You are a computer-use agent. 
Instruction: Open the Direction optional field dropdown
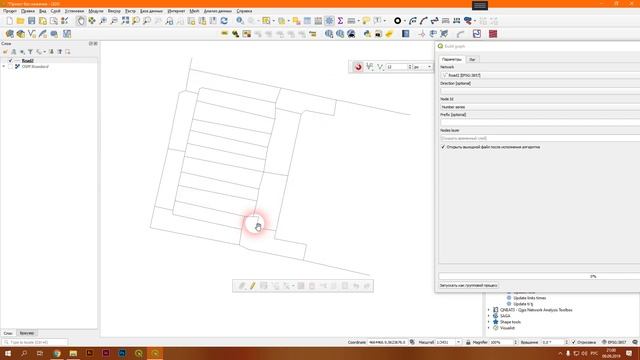540,91
